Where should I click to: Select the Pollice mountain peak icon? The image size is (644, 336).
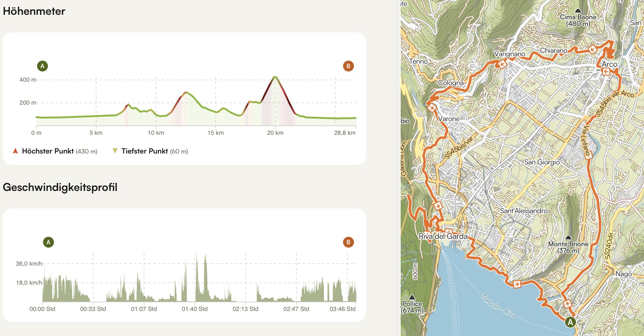point(412,297)
